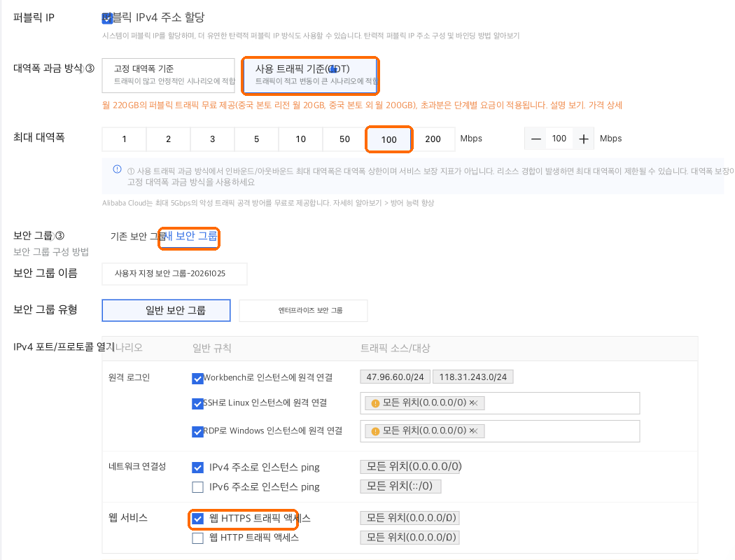Click the 보안 그룹 이름 input field
Screen dimensions: 735x560
[174, 274]
